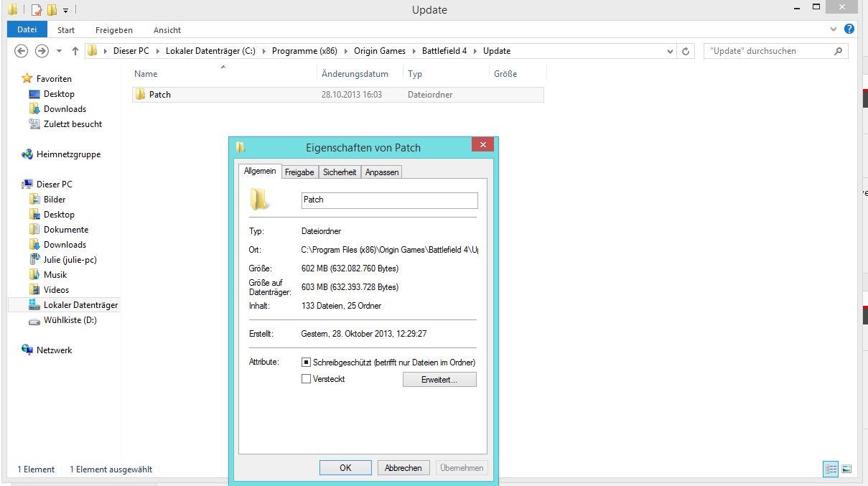Switch to Anpassen tab in properties dialog
Image resolution: width=868 pixels, height=486 pixels.
[x=382, y=172]
